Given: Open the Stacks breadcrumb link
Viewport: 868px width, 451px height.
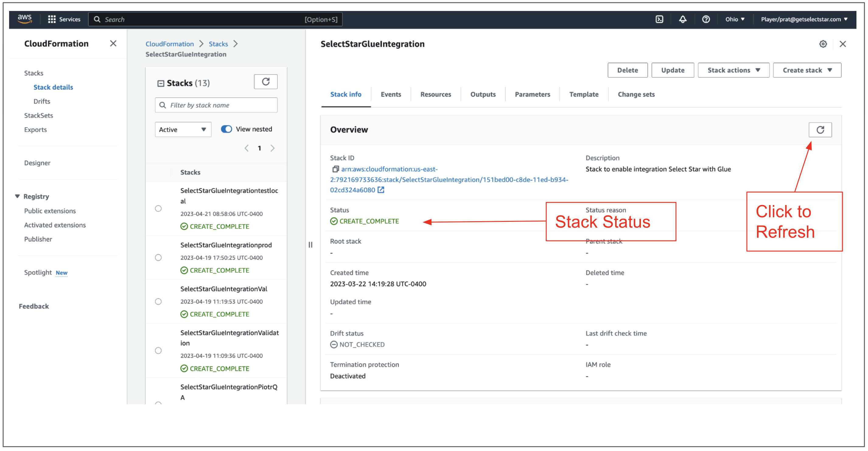Looking at the screenshot, I should [x=218, y=44].
